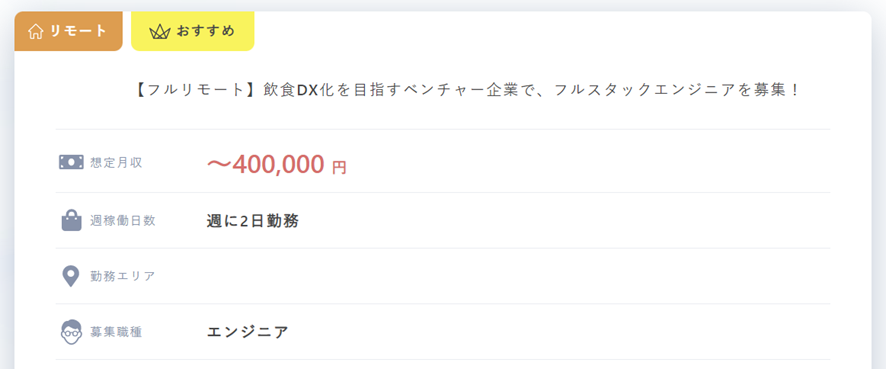Click the 〜400,000 salary amount
Viewport: 886px width, 369px height.
point(265,164)
